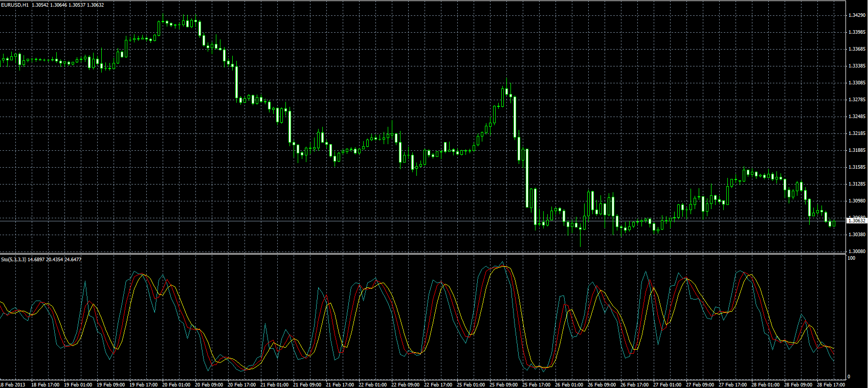Screen dimensions: 868x388
Task: Click the 27 Feb 09:00 time label
Action: [x=700, y=385]
